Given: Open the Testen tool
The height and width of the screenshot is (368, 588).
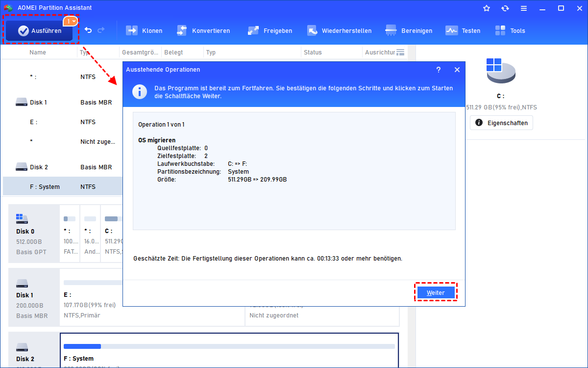Looking at the screenshot, I should pos(463,30).
